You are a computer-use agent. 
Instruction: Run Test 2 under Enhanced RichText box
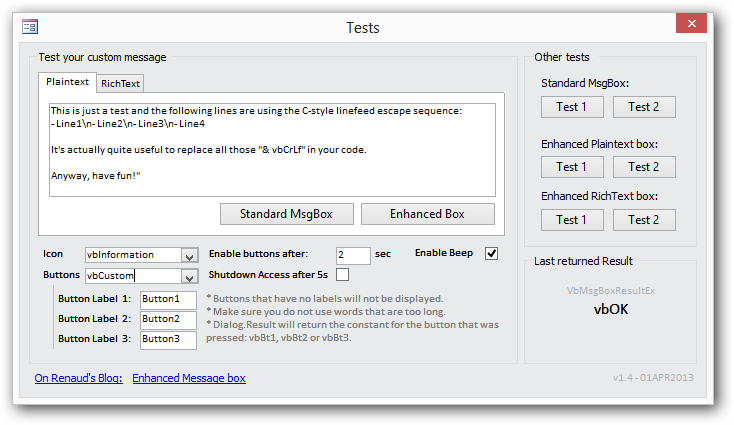coord(644,220)
